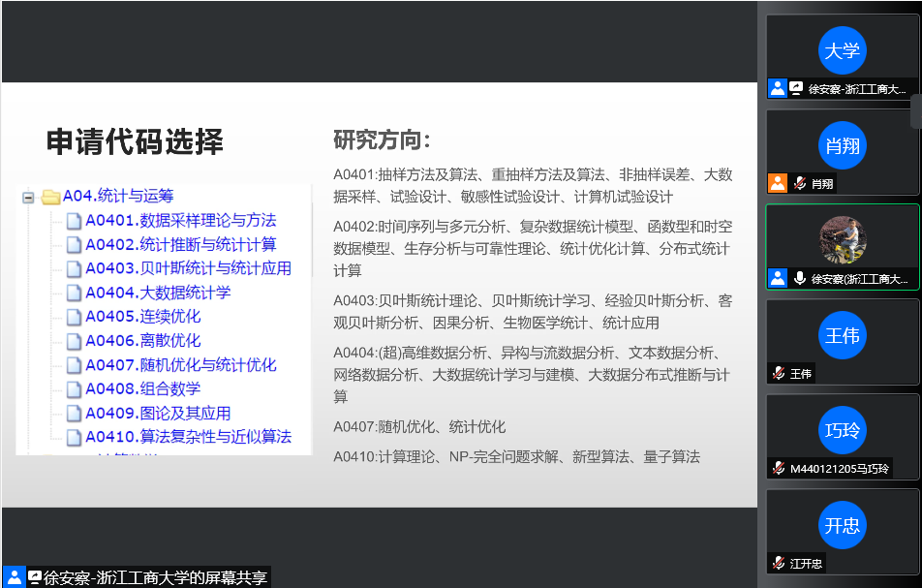The width and height of the screenshot is (922, 588).
Task: Click the muted microphone icon beside 肖翔
Action: pos(800,183)
